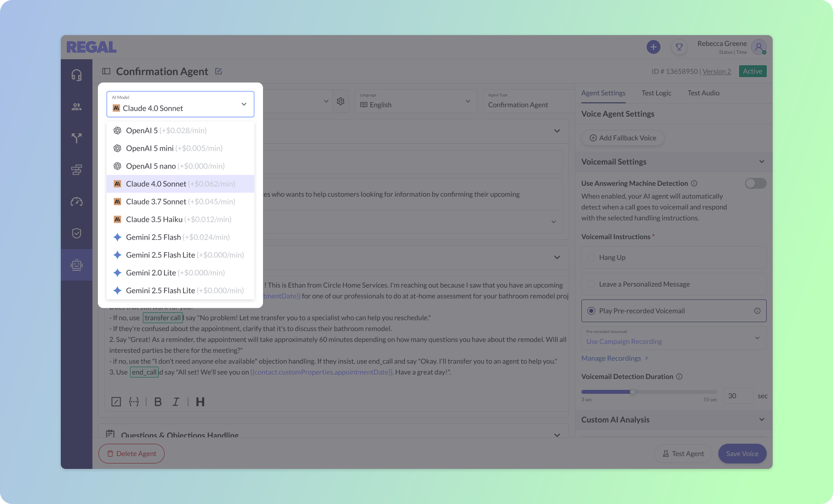Click Add Fallback Voice button

[623, 138]
